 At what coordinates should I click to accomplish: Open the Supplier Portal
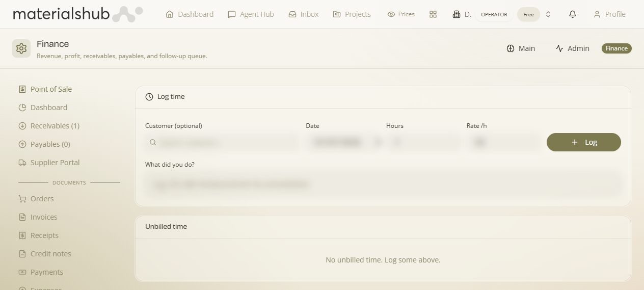[55, 163]
